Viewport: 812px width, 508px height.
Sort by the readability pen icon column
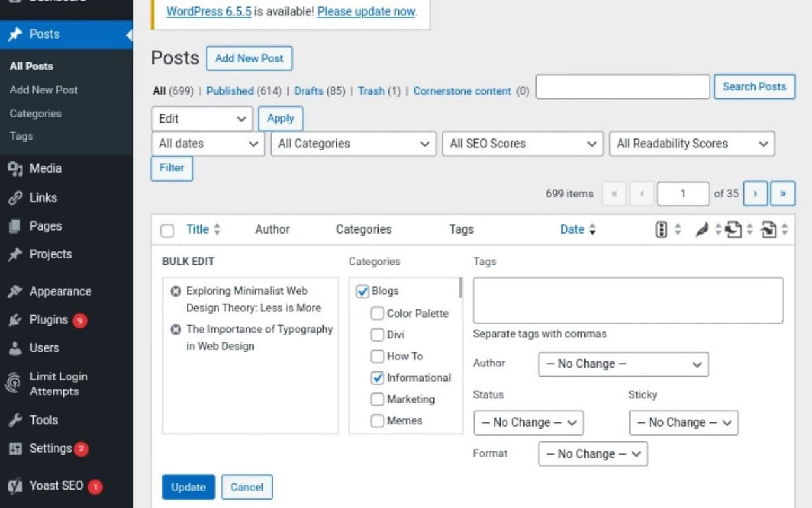[702, 229]
